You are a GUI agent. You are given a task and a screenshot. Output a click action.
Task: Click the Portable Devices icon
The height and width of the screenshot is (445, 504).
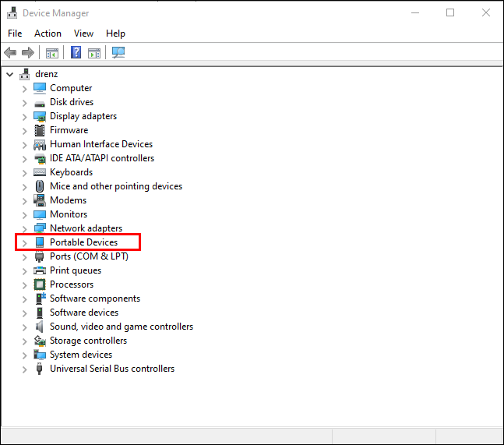[40, 242]
